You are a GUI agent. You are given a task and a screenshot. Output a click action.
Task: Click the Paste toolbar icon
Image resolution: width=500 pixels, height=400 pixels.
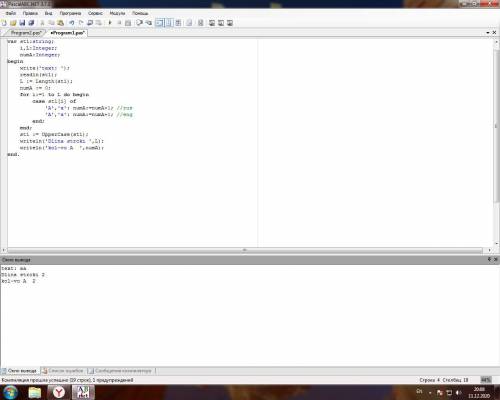60,23
